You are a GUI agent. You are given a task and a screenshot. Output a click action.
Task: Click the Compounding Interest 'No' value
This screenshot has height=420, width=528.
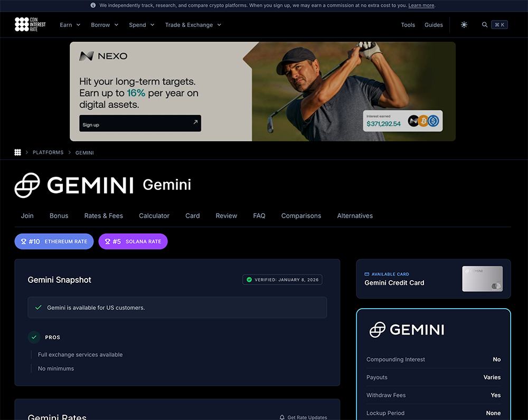click(x=497, y=359)
